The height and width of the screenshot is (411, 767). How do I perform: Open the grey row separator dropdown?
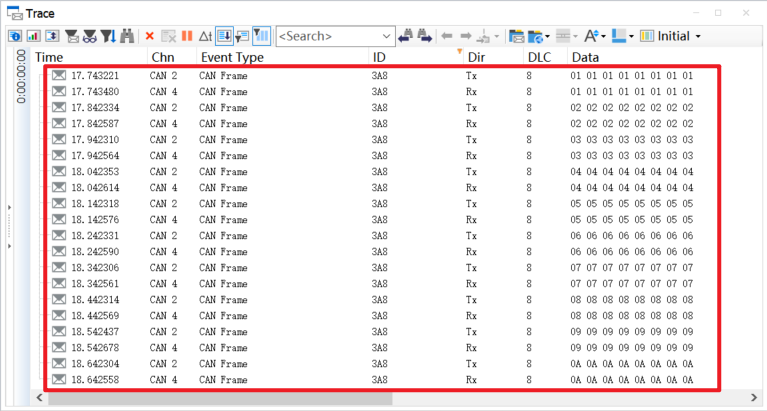pos(567,36)
